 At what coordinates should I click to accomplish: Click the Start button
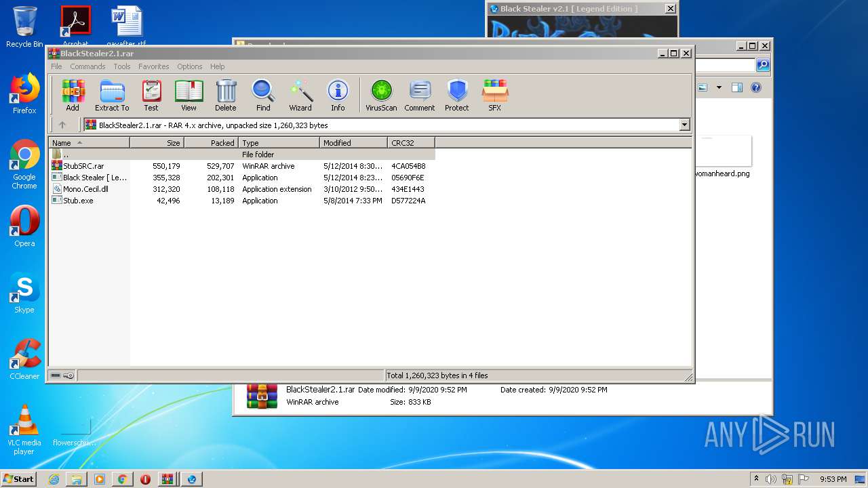point(19,479)
